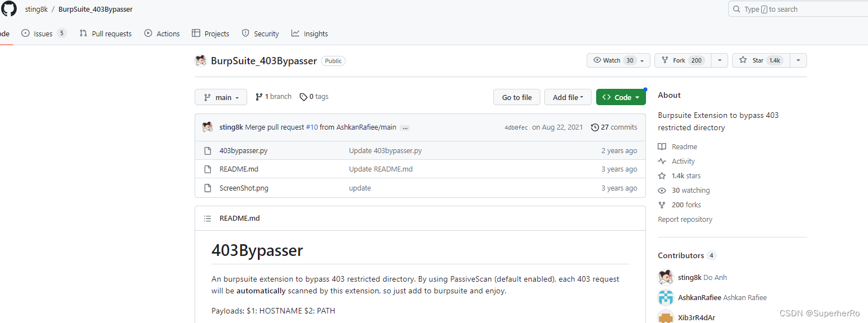Viewport: 868px width, 323px height.
Task: Open sting8k Do Anh contributor profile
Action: pos(702,277)
